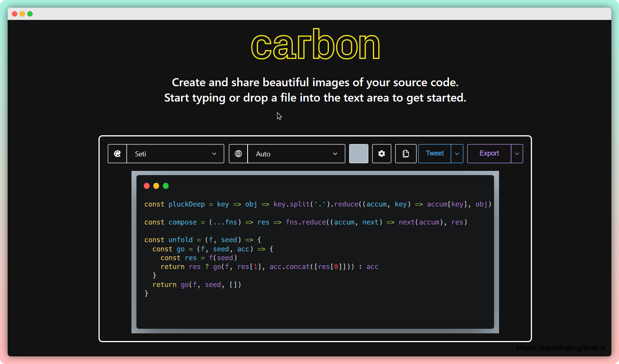Click the 'return go(f, seed, [])' line

(197, 285)
